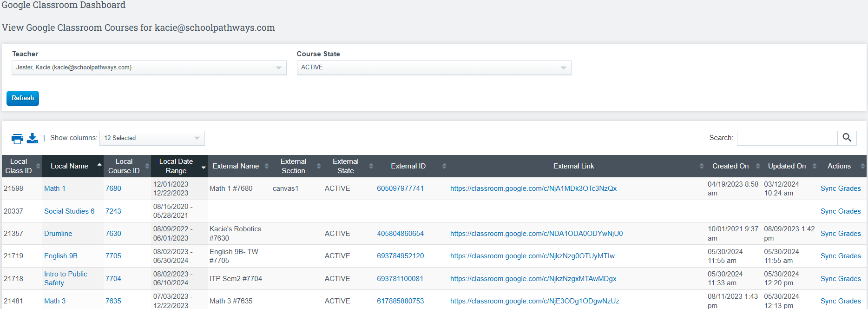Sort by the External State column

[x=349, y=166]
